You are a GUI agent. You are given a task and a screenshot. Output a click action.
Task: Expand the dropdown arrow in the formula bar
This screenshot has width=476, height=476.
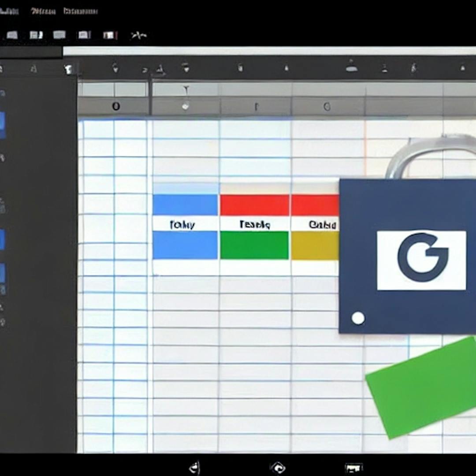pyautogui.click(x=186, y=89)
